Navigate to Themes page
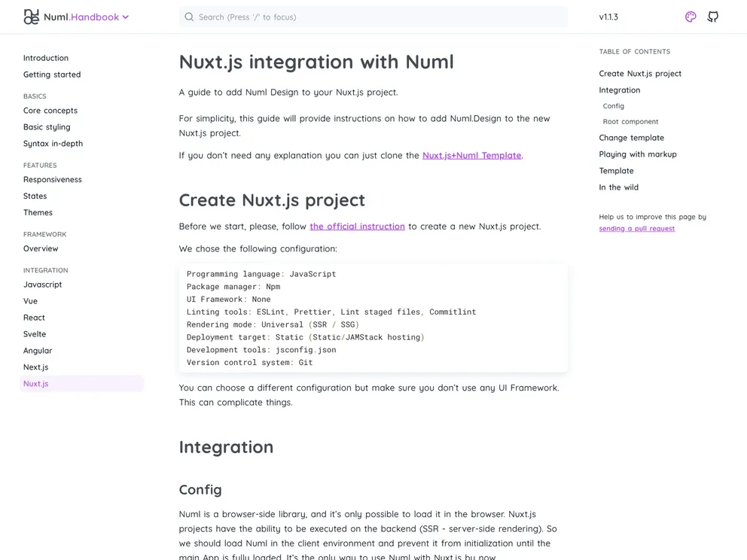 tap(38, 213)
